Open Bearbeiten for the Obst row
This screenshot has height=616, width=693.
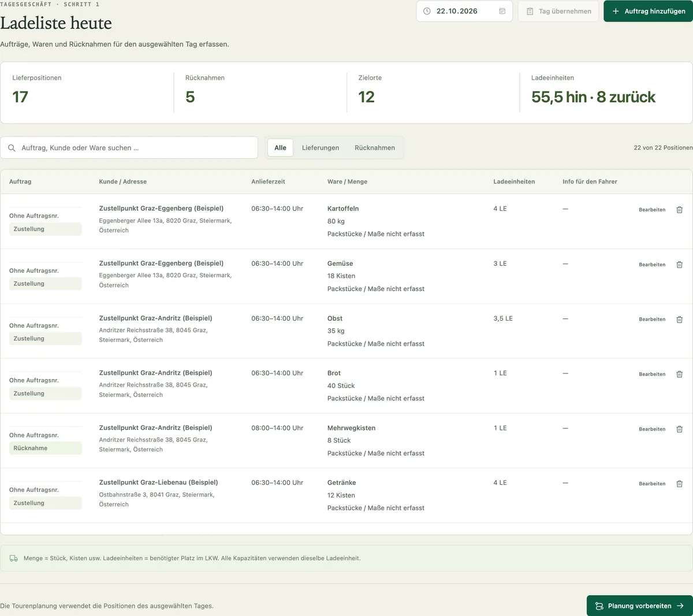652,320
